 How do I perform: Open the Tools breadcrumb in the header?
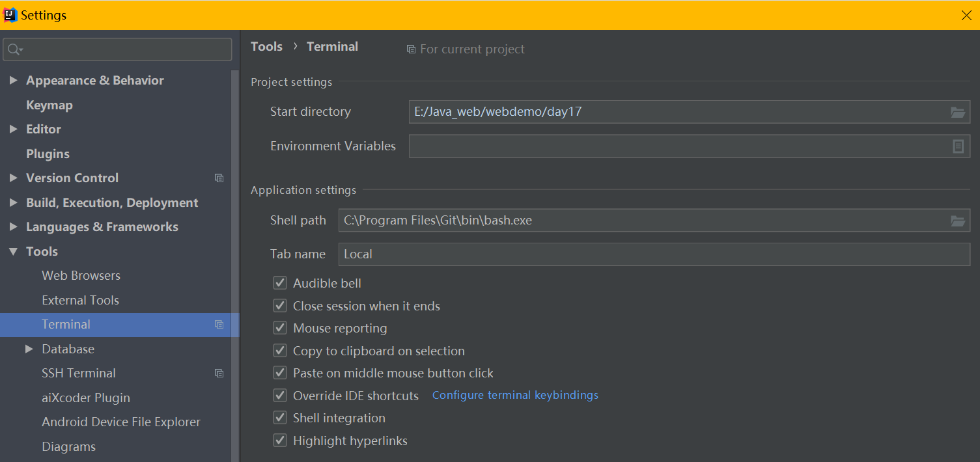pos(266,46)
